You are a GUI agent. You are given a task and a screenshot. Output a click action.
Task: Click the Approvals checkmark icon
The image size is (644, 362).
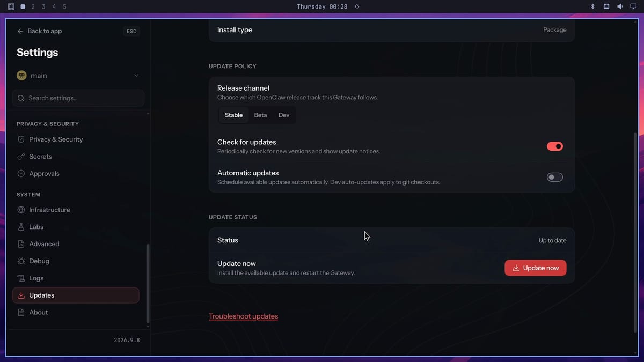pyautogui.click(x=21, y=174)
